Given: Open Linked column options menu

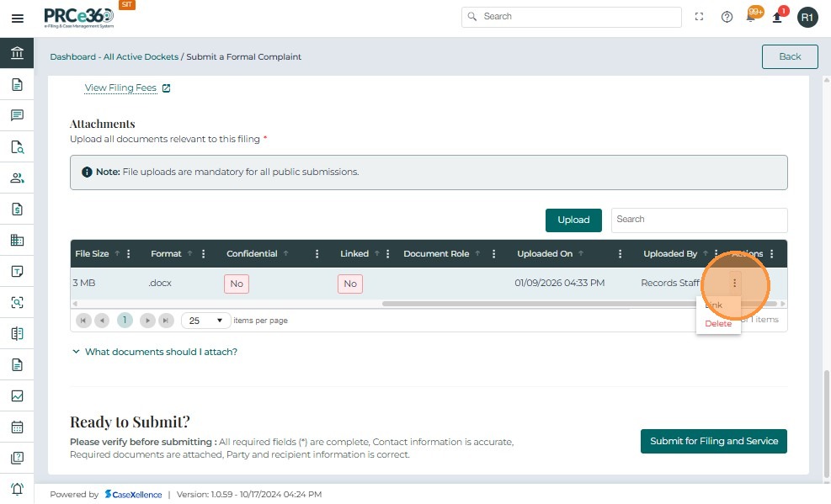Looking at the screenshot, I should point(387,254).
